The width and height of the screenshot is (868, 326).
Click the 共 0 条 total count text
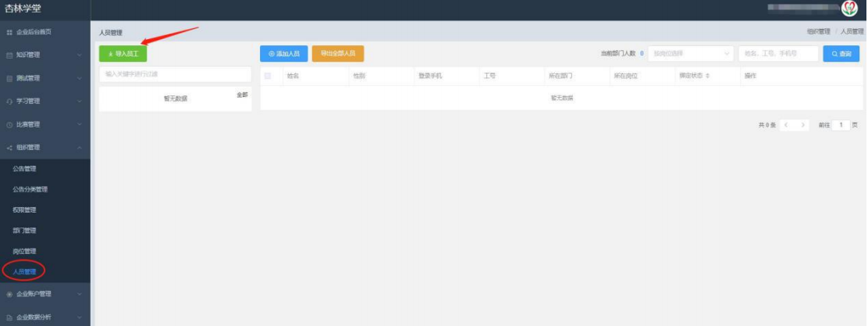pyautogui.click(x=767, y=126)
